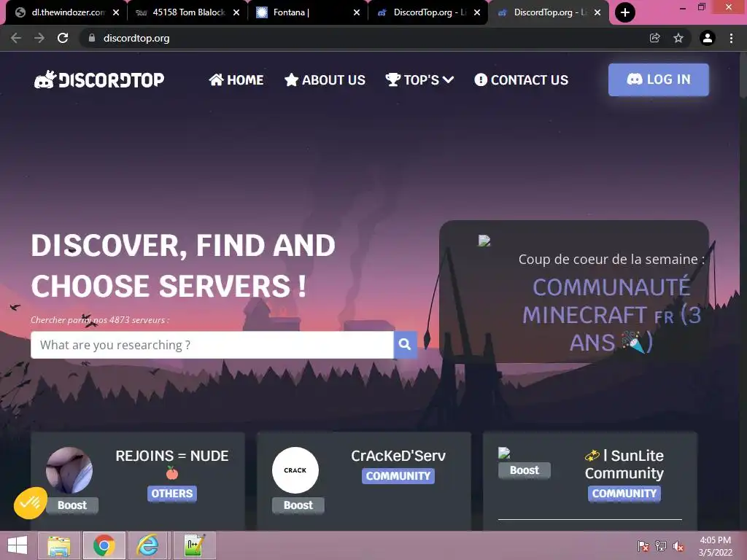Viewport: 747px width, 560px height.
Task: Click the browser forward arrow
Action: 39,38
